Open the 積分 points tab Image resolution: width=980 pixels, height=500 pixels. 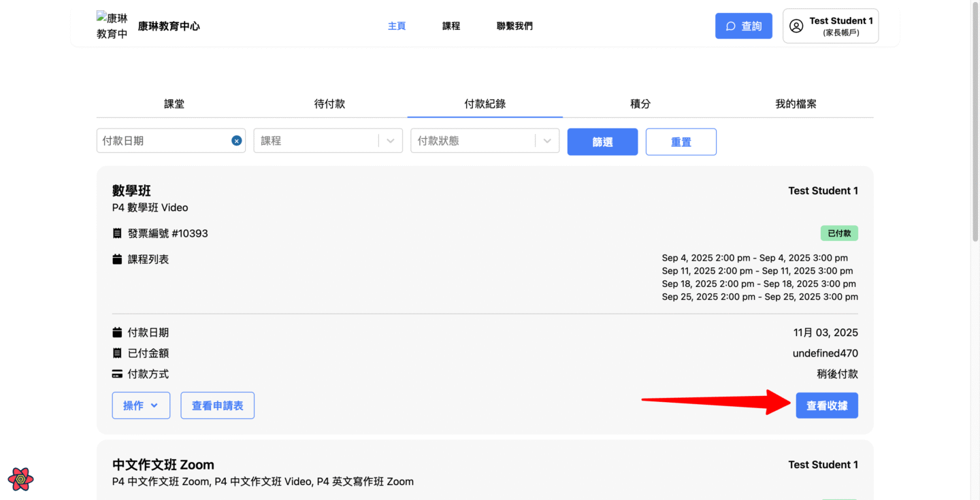pyautogui.click(x=640, y=104)
